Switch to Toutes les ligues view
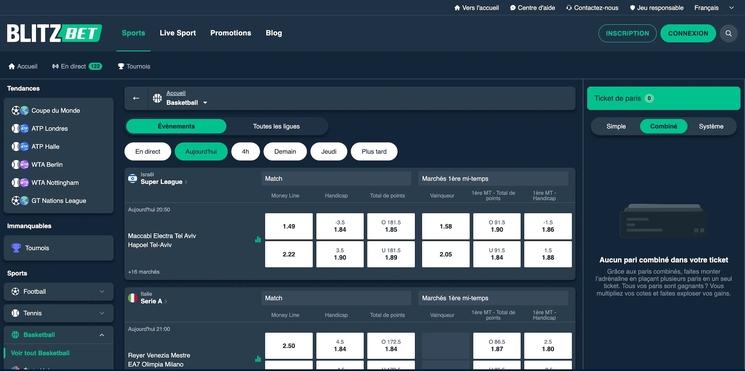 pos(276,126)
